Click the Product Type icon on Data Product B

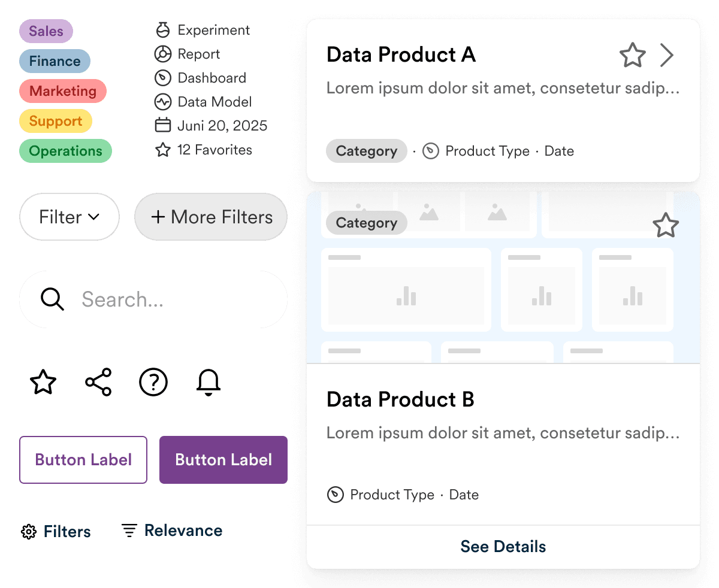(336, 495)
